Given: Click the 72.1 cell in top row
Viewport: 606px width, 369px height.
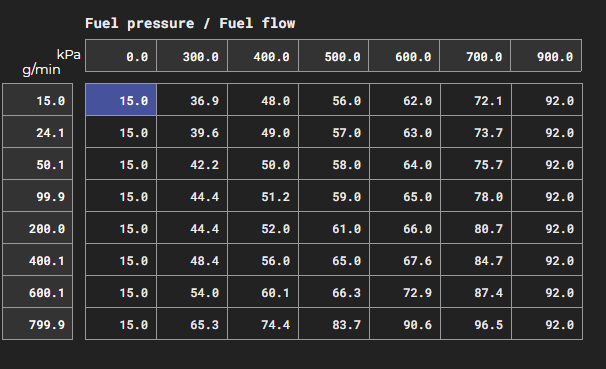Looking at the screenshot, I should point(476,100).
